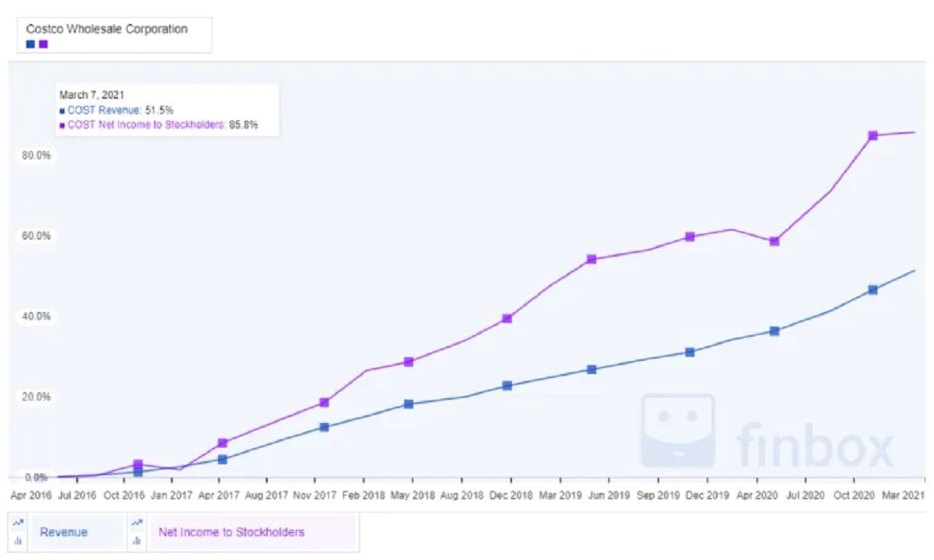The height and width of the screenshot is (560, 934).
Task: Click the finbox robot logo watermark
Action: point(677,430)
